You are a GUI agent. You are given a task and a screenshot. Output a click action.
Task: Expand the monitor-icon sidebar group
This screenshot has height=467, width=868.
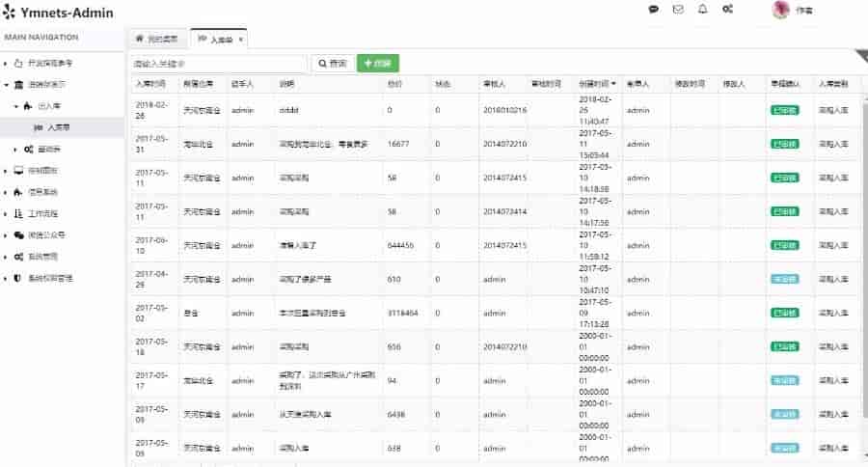(x=6, y=171)
